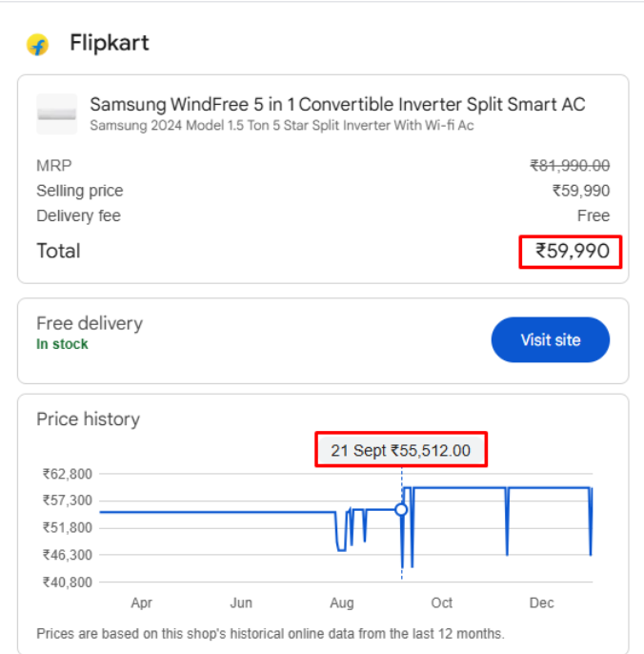The width and height of the screenshot is (644, 654).
Task: Click the total price ₹59,990
Action: click(x=572, y=252)
